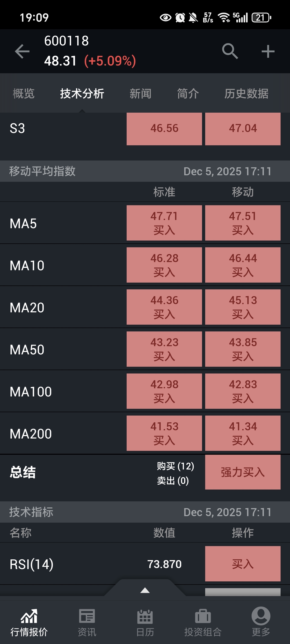Tap the stock code 600118 title
The width and height of the screenshot is (290, 644).
pyautogui.click(x=66, y=41)
